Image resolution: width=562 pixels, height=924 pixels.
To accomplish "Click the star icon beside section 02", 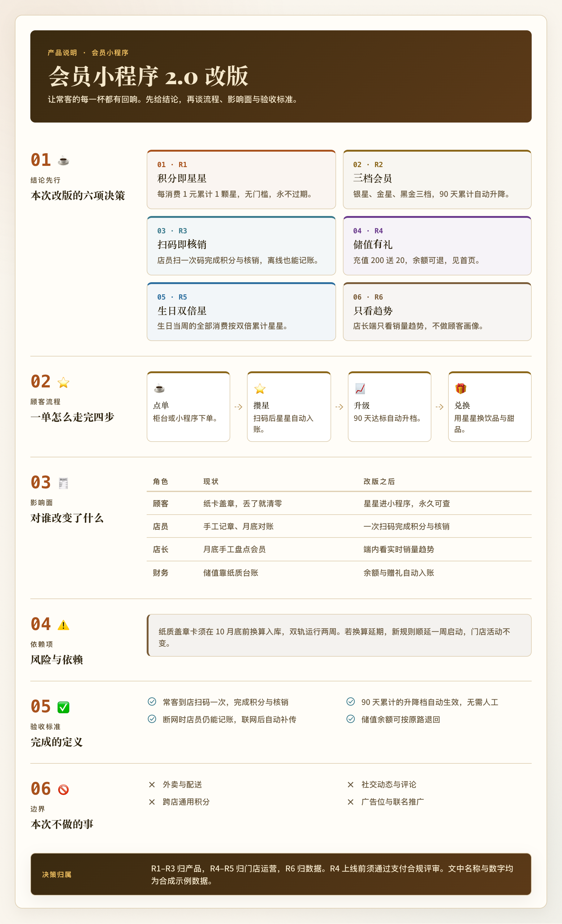I will tap(63, 382).
